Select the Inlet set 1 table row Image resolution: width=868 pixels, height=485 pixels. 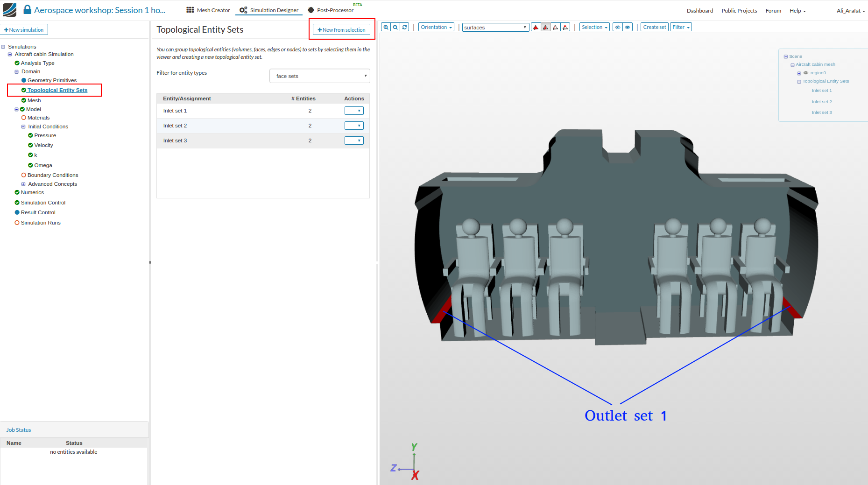(x=263, y=111)
